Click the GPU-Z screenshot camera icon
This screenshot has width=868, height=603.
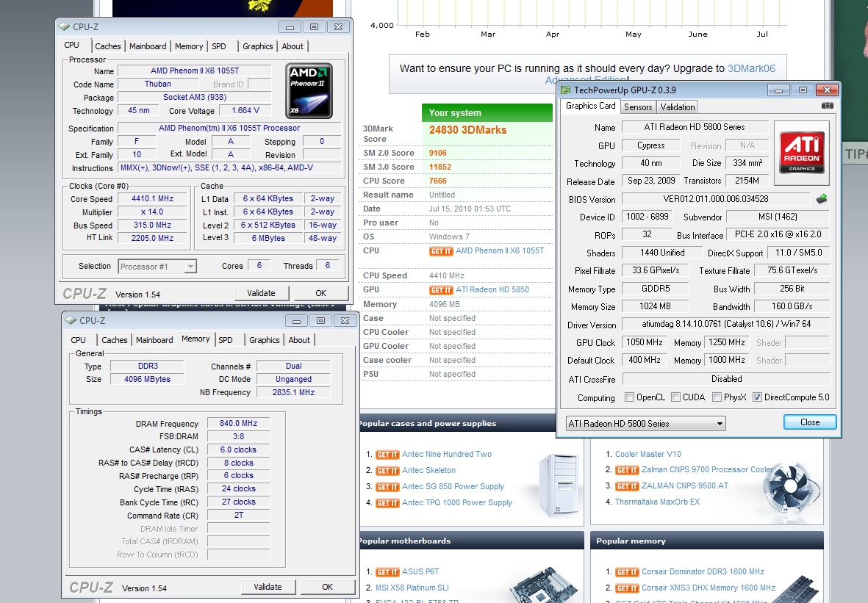(827, 105)
